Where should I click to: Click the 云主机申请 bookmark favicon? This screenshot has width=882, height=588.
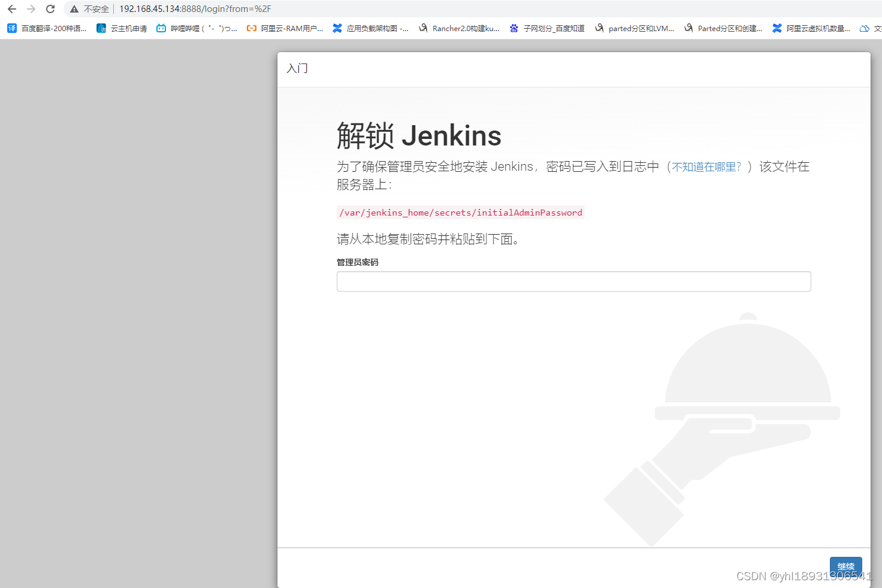101,28
